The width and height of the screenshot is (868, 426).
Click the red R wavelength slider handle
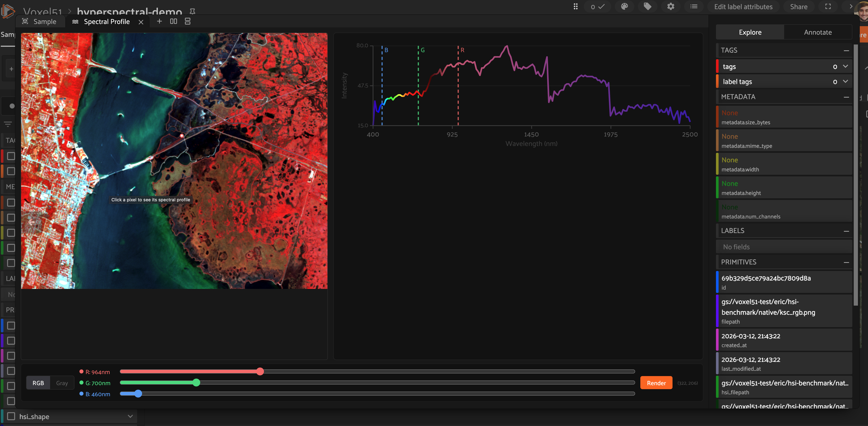260,372
